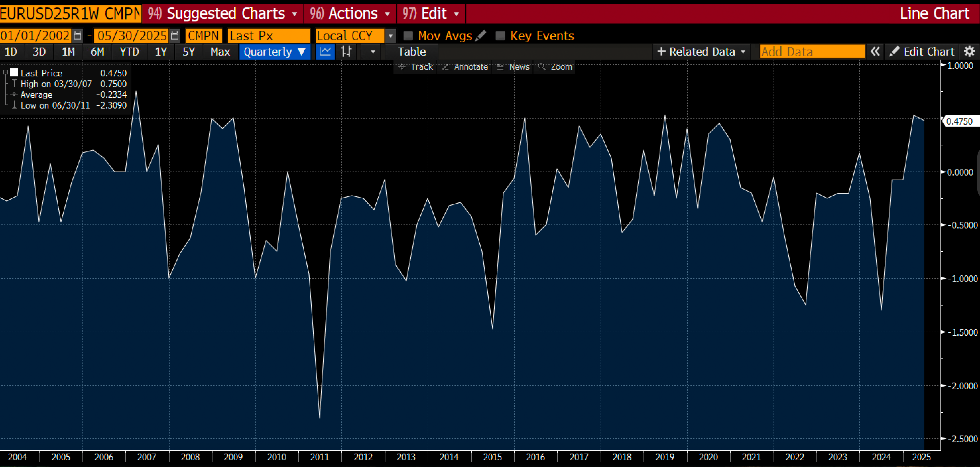This screenshot has width=980, height=467.
Task: Expand the Local CCY currency dropdown
Action: (390, 36)
